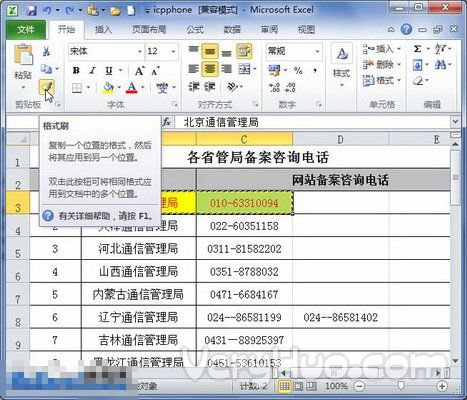Viewport: 467px width, 400px height.
Task: Click the phonetic guide 文 icon
Action: (x=162, y=88)
